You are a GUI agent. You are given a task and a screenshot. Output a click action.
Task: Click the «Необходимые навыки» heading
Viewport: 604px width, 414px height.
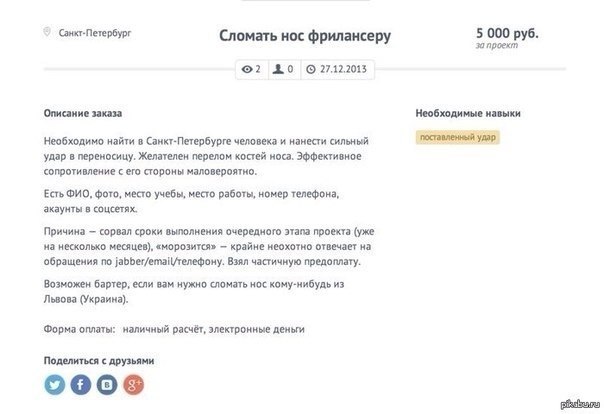468,113
